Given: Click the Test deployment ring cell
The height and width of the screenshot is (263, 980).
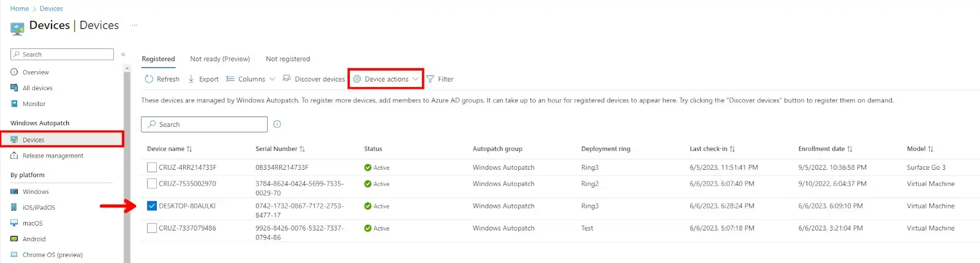Looking at the screenshot, I should (x=587, y=228).
